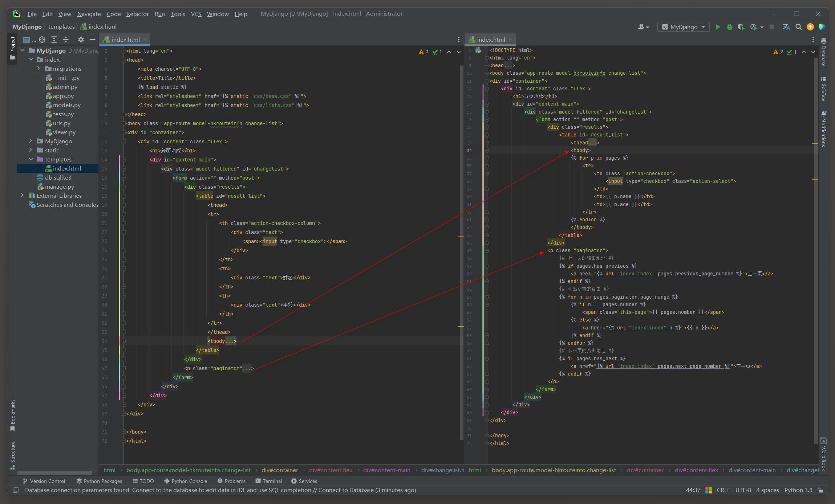
Task: Select right editor index.html tab
Action: pyautogui.click(x=490, y=40)
